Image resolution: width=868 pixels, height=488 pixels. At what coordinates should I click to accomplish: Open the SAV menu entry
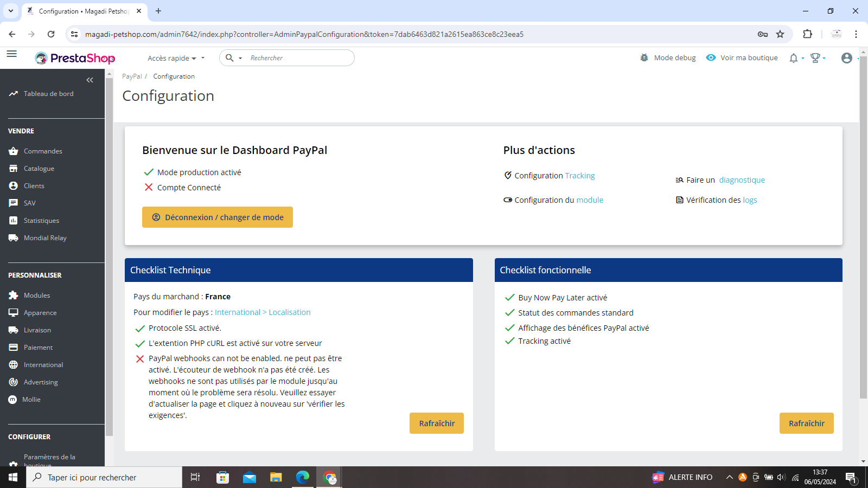pyautogui.click(x=30, y=203)
